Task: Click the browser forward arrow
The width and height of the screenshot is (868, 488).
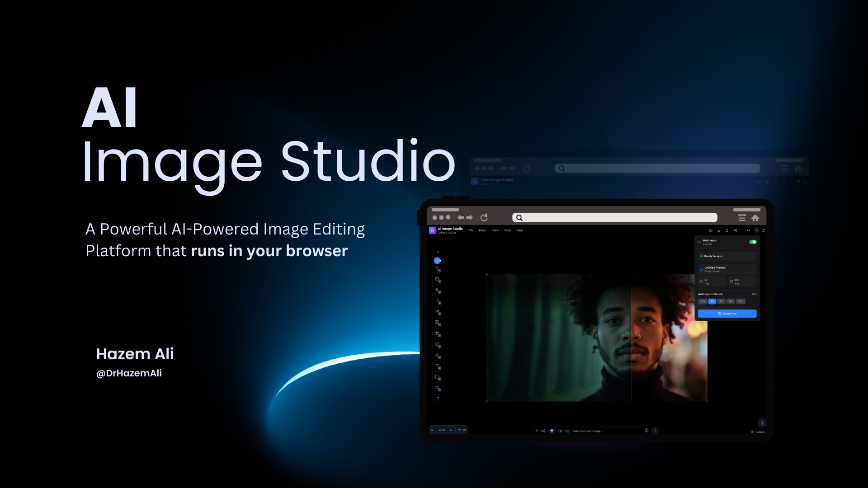Action: coord(470,218)
